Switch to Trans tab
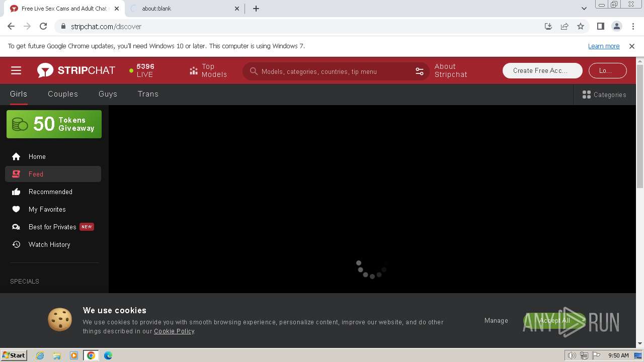 [x=148, y=94]
